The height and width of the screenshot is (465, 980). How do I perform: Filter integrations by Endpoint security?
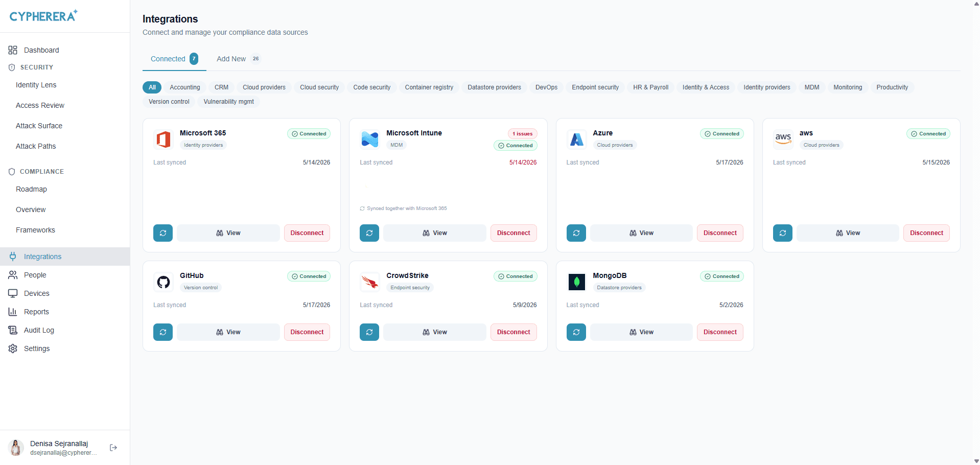coord(595,87)
